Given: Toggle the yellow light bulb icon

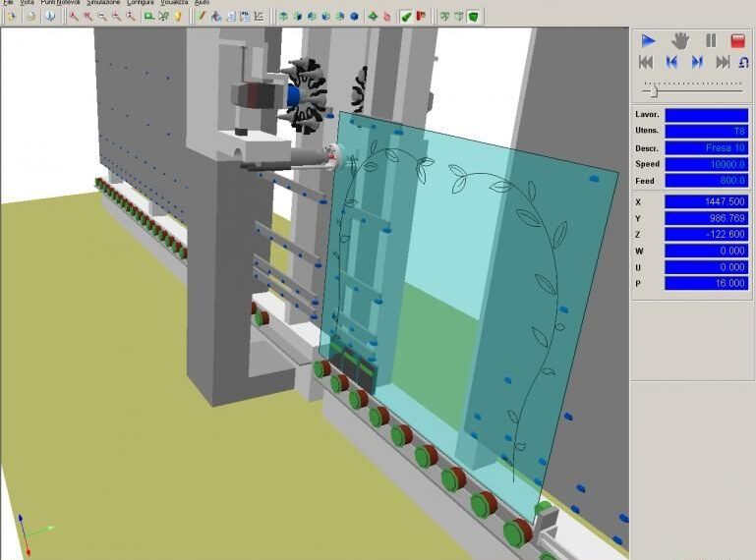Looking at the screenshot, I should (177, 17).
